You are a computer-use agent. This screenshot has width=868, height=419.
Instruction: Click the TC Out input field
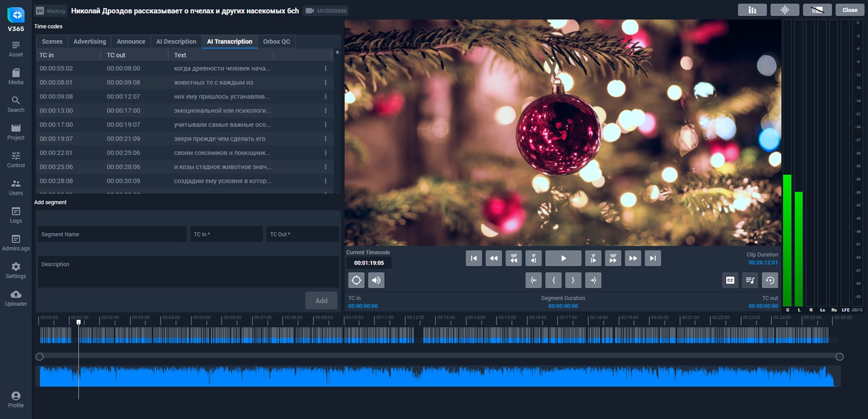coord(302,234)
